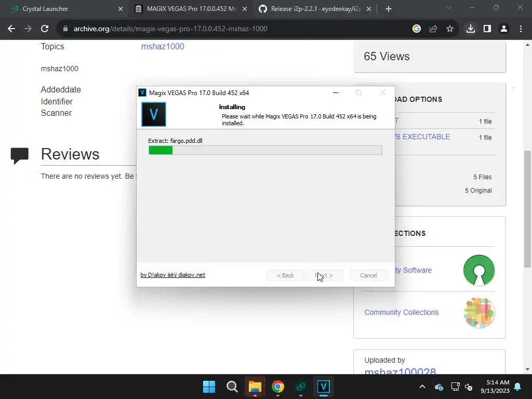Close the Crystal Launcher tab

pyautogui.click(x=121, y=9)
